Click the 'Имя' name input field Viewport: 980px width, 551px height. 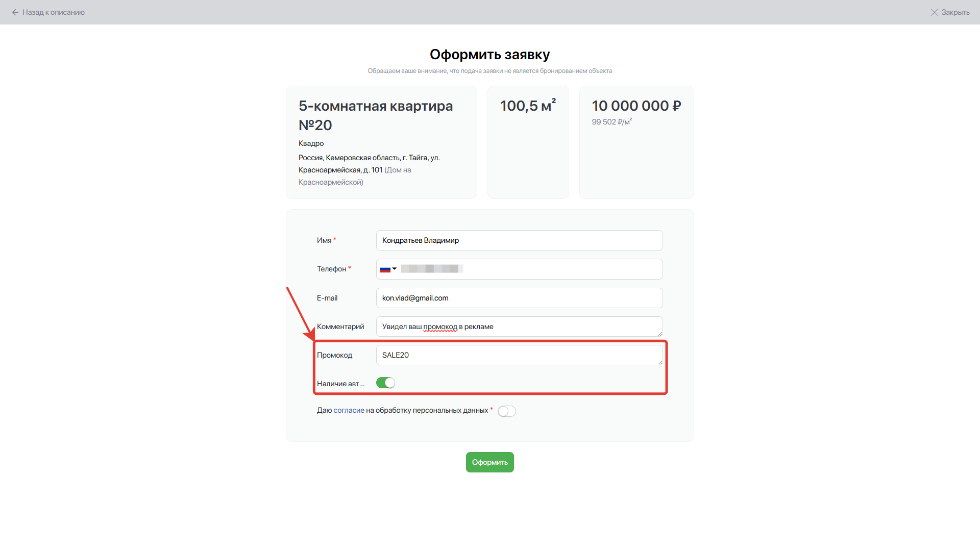tap(519, 240)
